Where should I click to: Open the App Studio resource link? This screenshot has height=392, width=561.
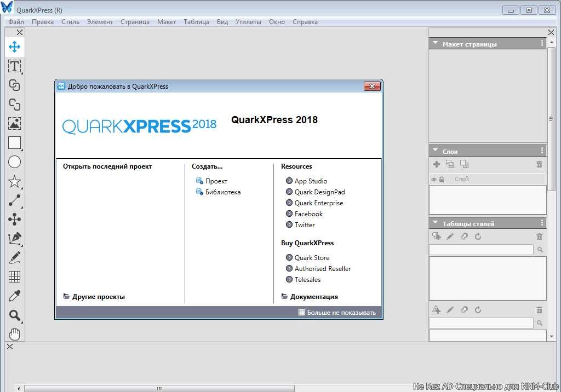(x=307, y=181)
